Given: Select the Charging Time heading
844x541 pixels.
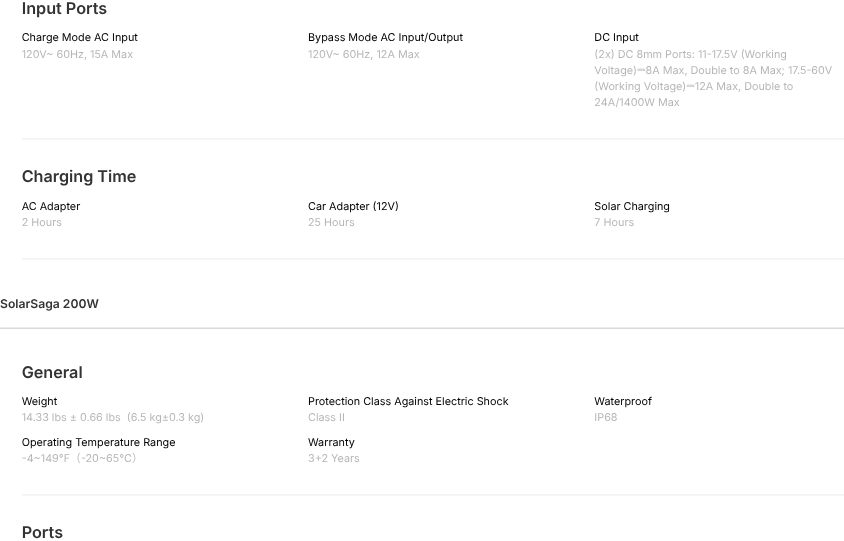Looking at the screenshot, I should (79, 176).
